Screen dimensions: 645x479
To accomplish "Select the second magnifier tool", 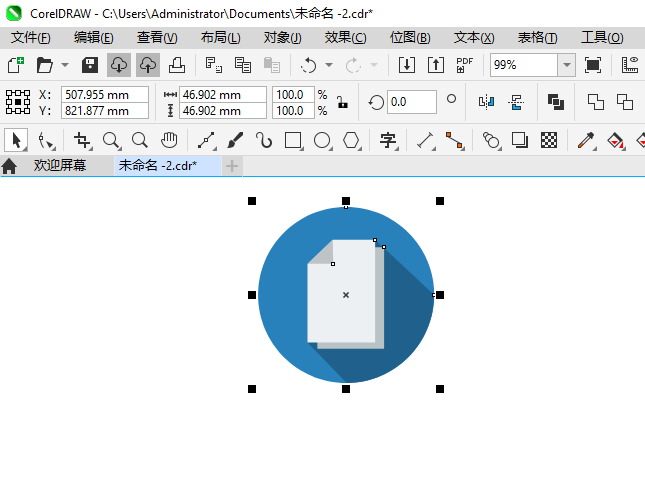I will 140,140.
